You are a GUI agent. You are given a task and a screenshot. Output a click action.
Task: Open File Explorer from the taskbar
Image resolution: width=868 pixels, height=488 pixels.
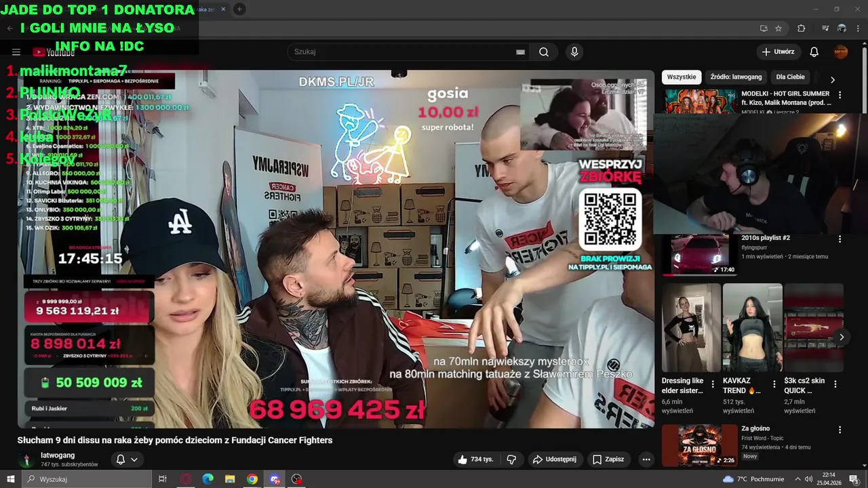pyautogui.click(x=230, y=479)
